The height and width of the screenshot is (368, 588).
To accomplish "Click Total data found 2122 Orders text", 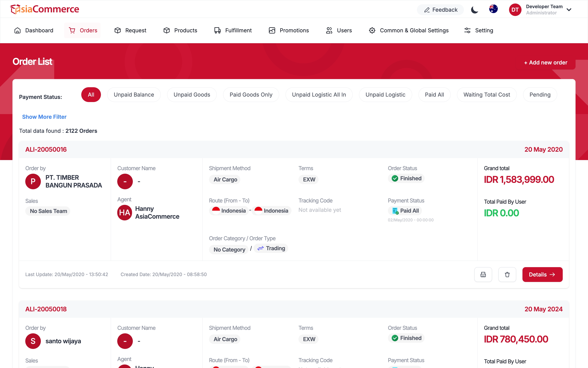I will 58,131.
